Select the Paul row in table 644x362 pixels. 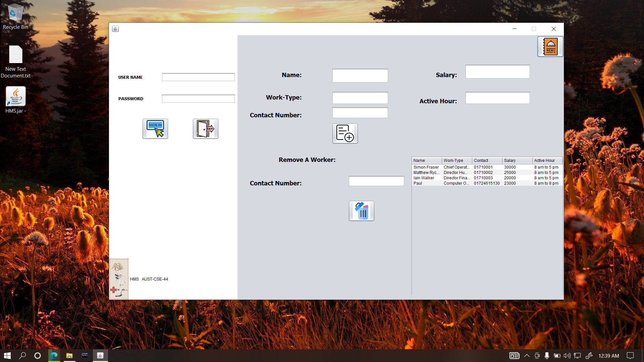point(418,183)
